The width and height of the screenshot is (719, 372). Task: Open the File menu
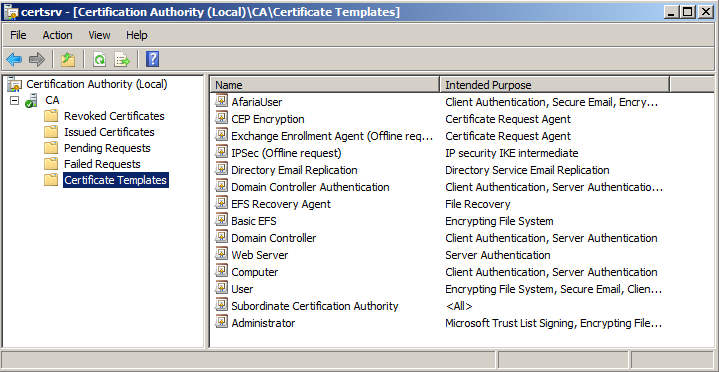(x=18, y=35)
